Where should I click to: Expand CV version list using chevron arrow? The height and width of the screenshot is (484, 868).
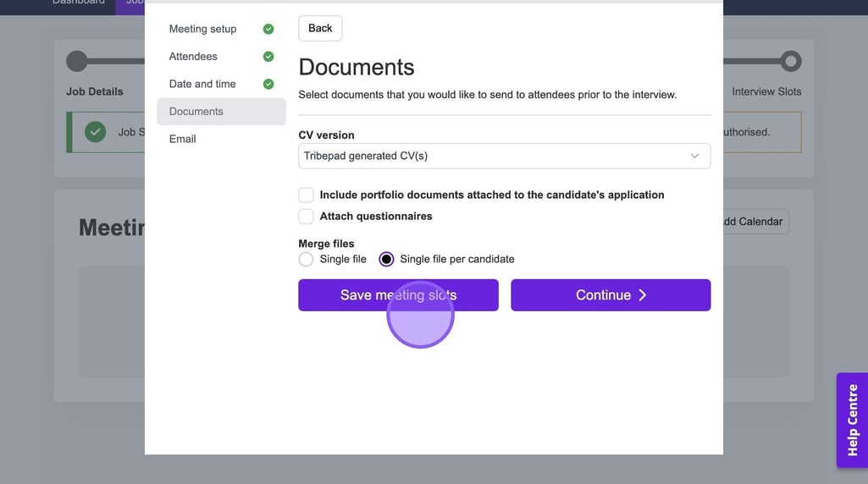pyautogui.click(x=694, y=156)
